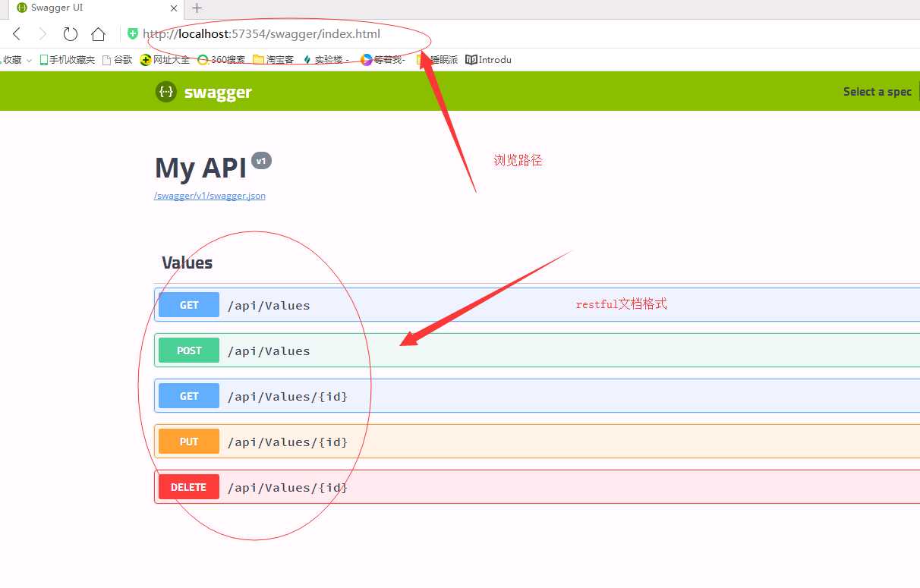
Task: Close the Swagger UI tab
Action: [174, 8]
